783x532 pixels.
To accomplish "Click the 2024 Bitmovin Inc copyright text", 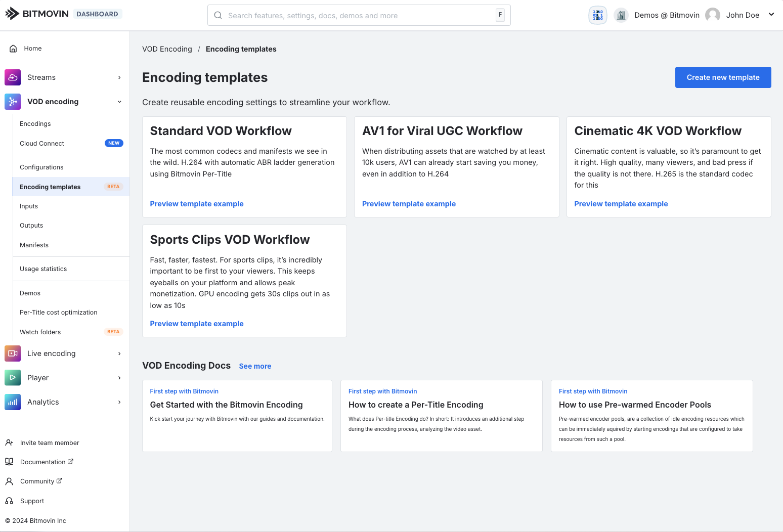I will click(35, 521).
